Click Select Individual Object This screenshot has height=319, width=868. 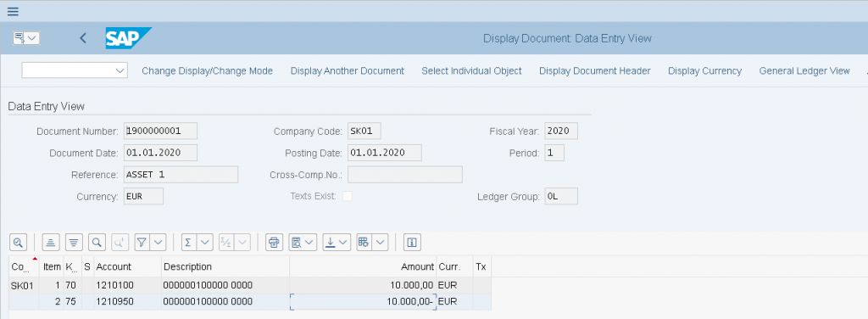(471, 71)
